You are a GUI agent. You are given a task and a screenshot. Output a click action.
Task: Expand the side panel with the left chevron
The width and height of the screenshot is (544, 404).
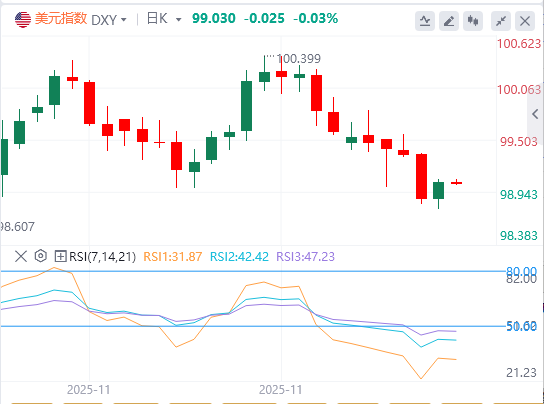click(x=535, y=114)
